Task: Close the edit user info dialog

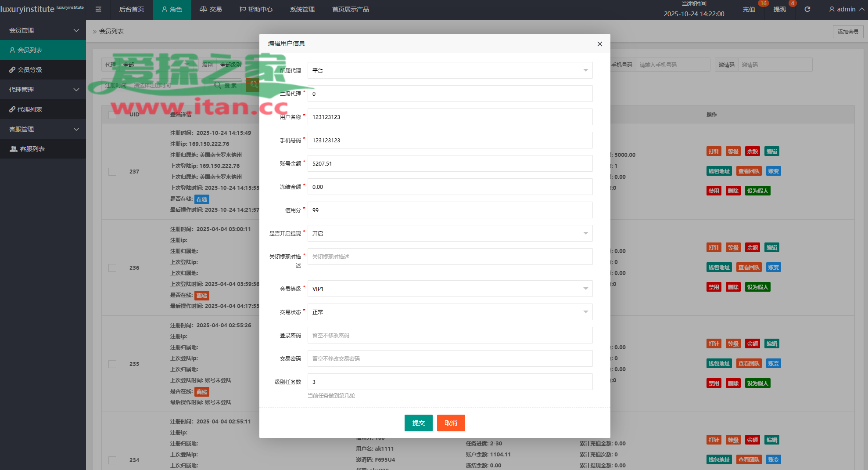Action: coord(599,44)
